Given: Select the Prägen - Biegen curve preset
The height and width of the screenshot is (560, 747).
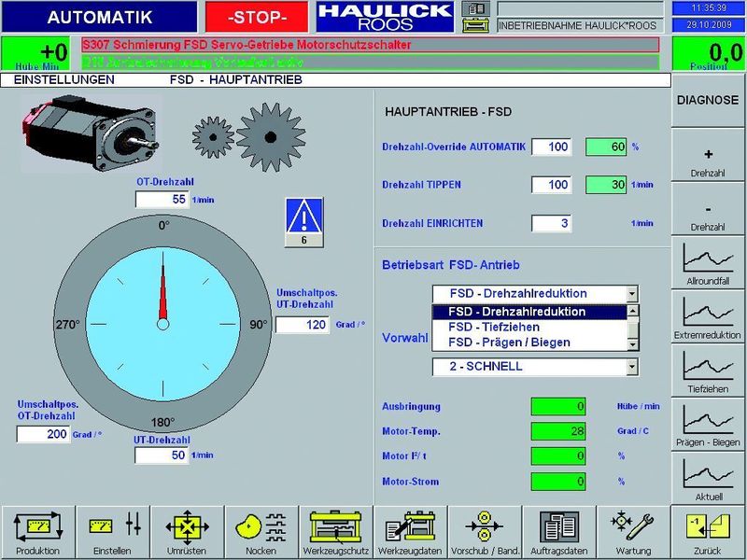Looking at the screenshot, I should tap(708, 423).
